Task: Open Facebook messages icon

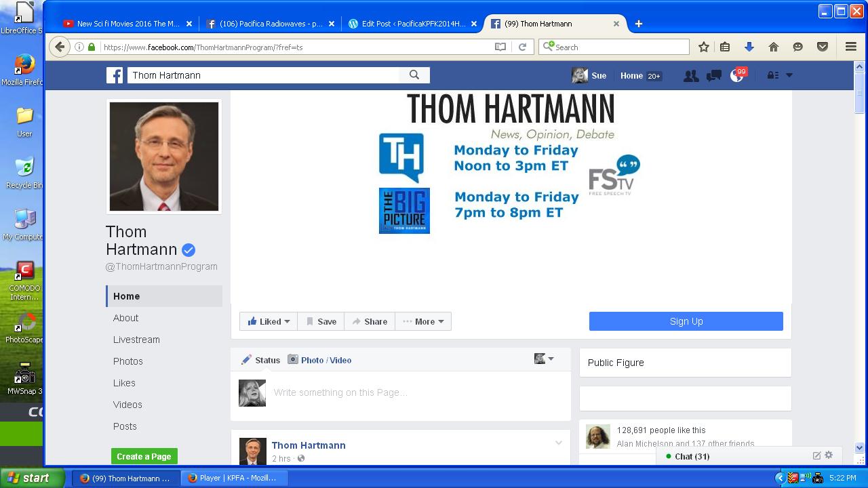Action: [x=713, y=76]
